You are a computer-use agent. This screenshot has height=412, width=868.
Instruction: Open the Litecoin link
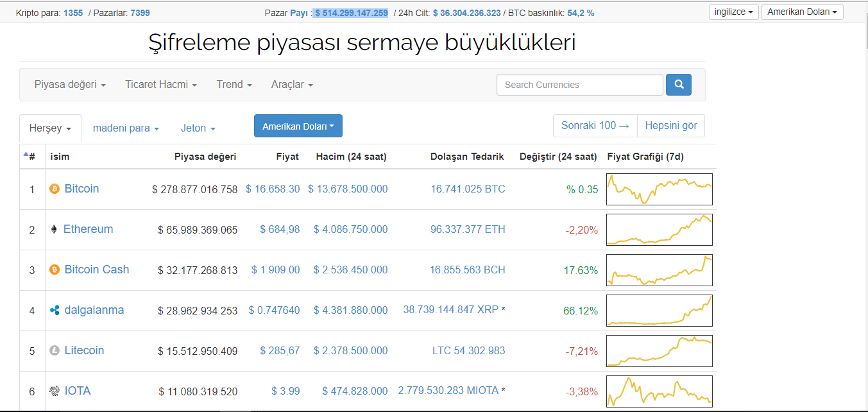click(84, 350)
